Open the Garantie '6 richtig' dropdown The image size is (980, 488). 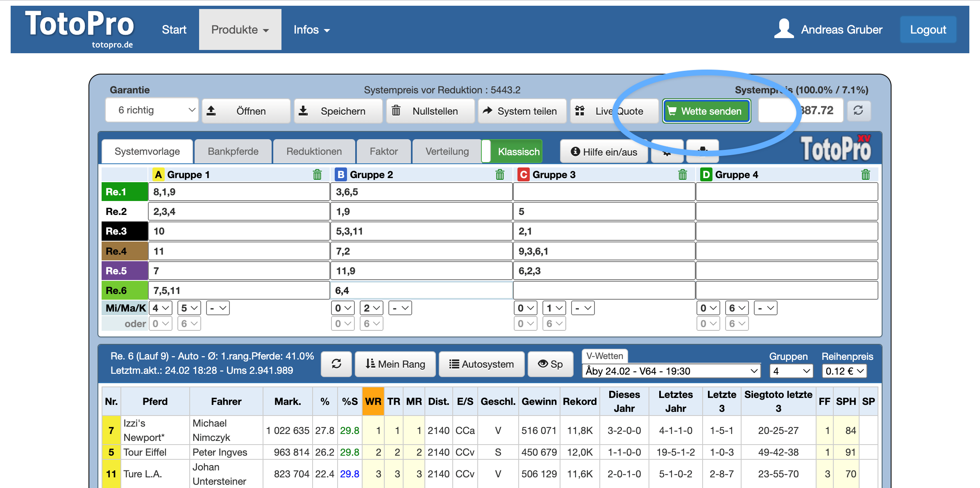(x=152, y=110)
